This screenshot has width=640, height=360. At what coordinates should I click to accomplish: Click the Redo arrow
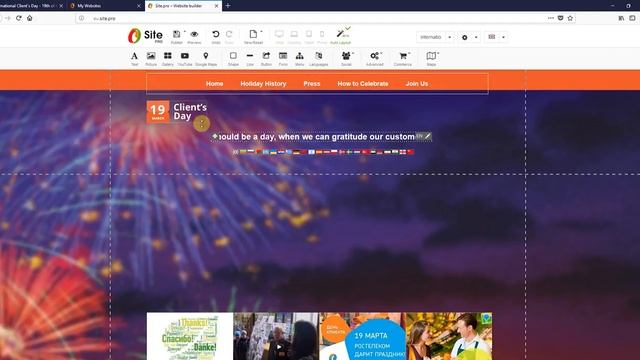click(x=229, y=35)
